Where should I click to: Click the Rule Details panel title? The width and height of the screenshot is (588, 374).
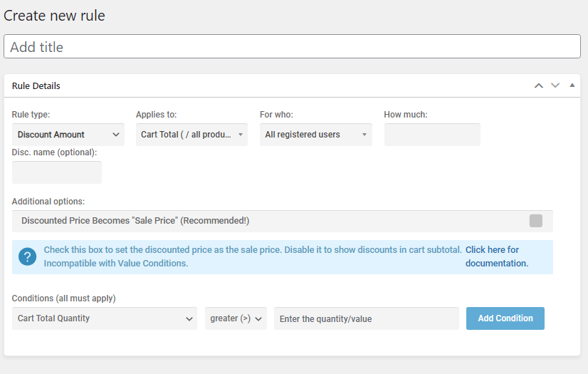[36, 86]
